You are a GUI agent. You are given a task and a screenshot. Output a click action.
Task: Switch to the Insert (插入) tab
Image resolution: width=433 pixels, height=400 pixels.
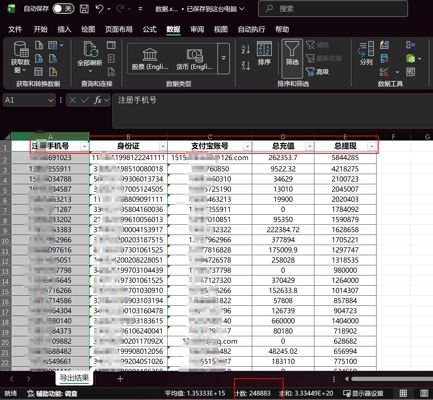pos(64,29)
